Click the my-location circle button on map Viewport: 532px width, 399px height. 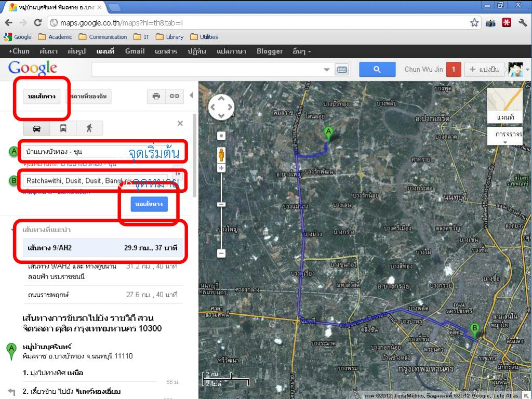point(221,136)
